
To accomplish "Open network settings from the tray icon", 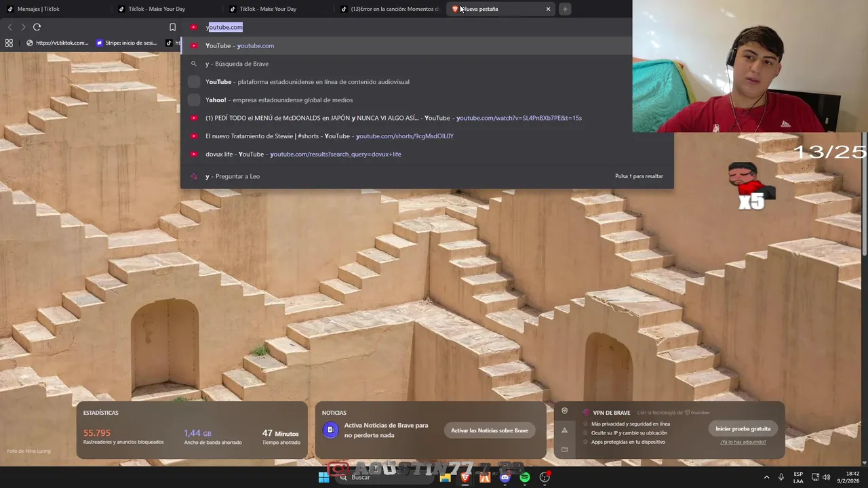I will (815, 477).
